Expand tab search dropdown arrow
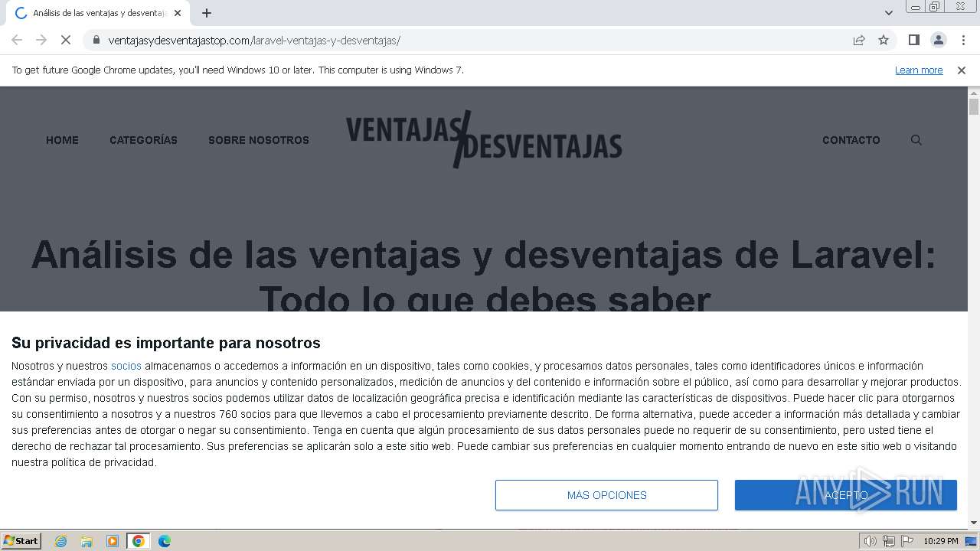Image resolution: width=980 pixels, height=551 pixels. click(888, 13)
